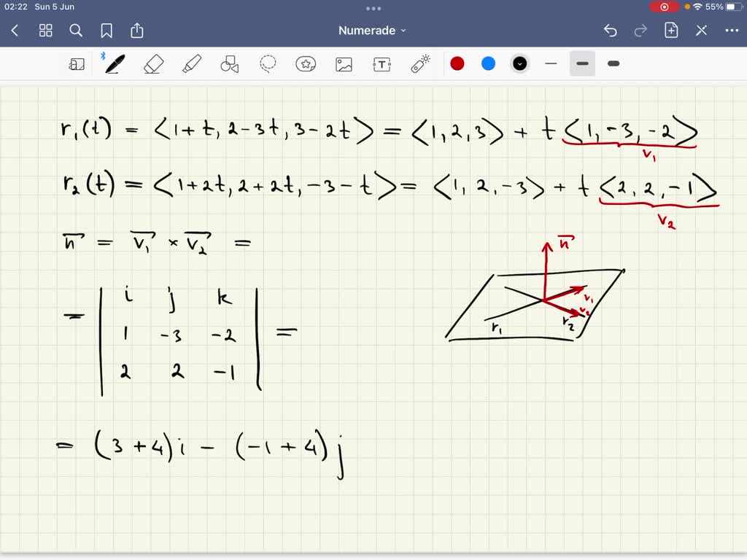The image size is (747, 560).
Task: Select the red ink color
Action: 457,63
